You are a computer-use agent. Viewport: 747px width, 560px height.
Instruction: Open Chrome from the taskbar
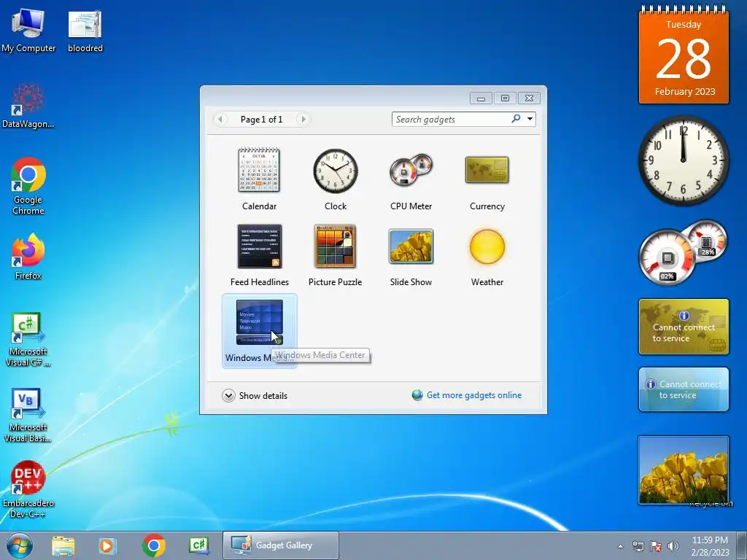click(153, 545)
